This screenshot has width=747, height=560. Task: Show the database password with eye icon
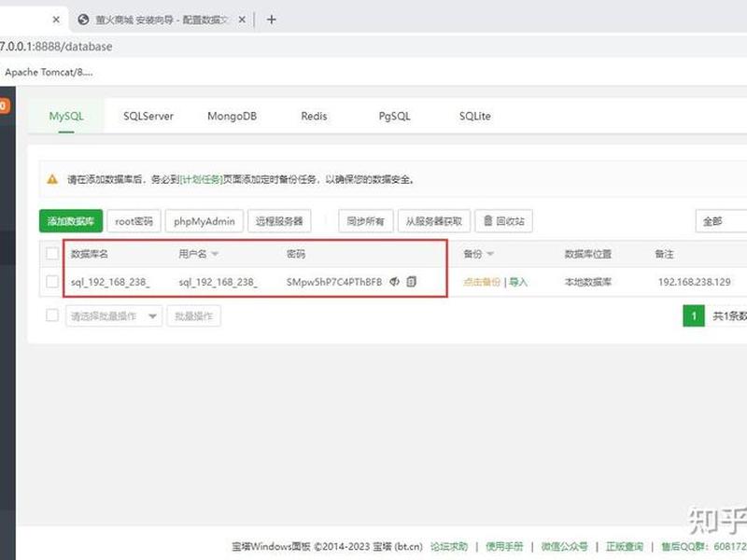[394, 282]
